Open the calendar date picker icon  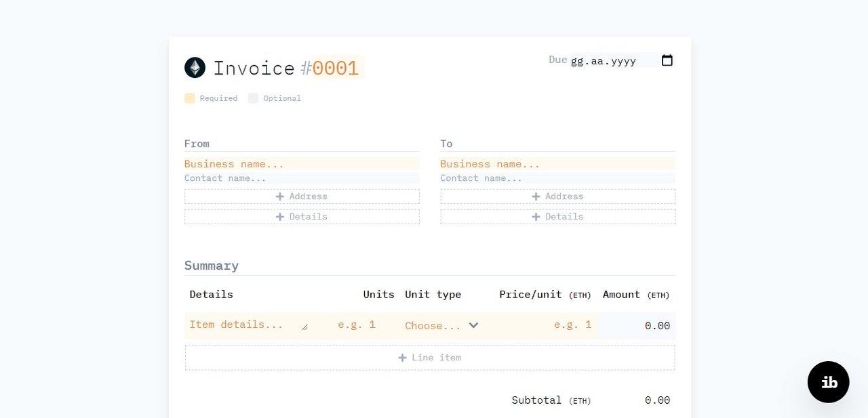[x=667, y=60]
